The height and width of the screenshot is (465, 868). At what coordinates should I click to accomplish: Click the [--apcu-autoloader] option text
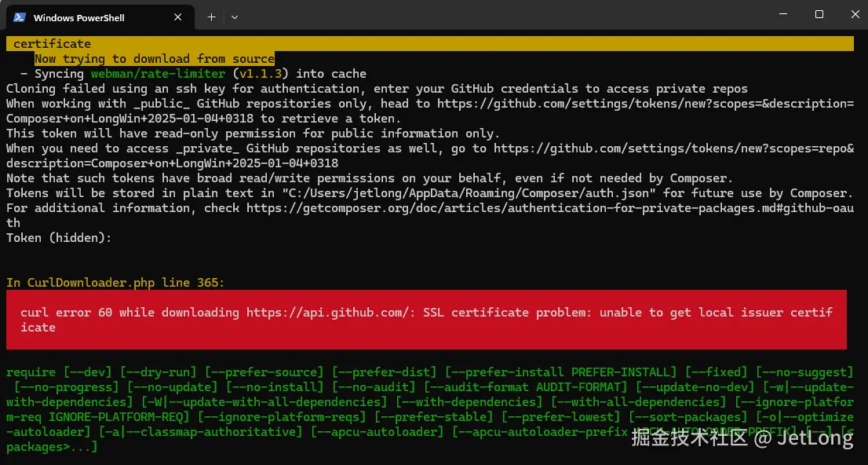coord(377,432)
